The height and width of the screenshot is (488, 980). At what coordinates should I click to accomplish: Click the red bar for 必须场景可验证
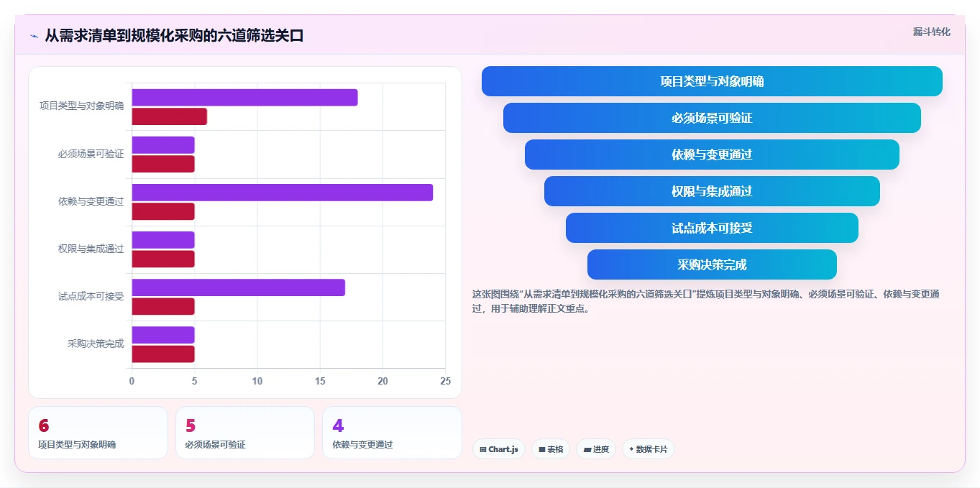pyautogui.click(x=163, y=164)
